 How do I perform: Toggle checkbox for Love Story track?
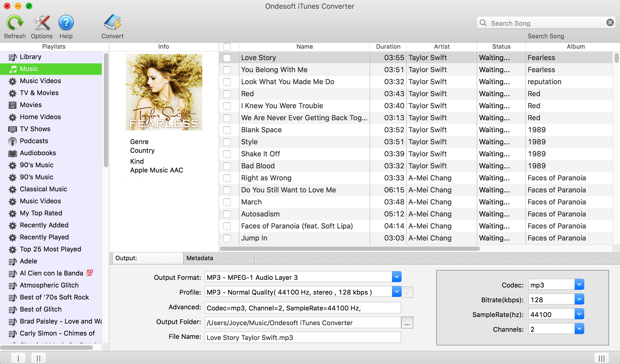(x=227, y=57)
